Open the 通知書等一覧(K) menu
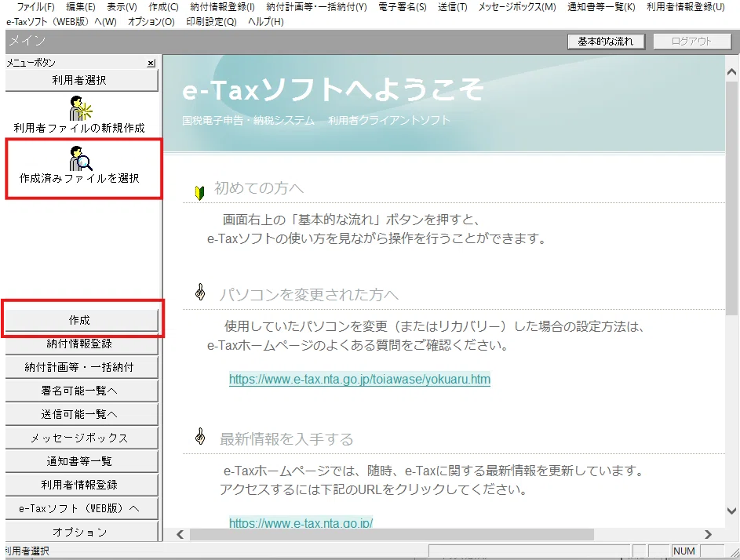 (601, 7)
